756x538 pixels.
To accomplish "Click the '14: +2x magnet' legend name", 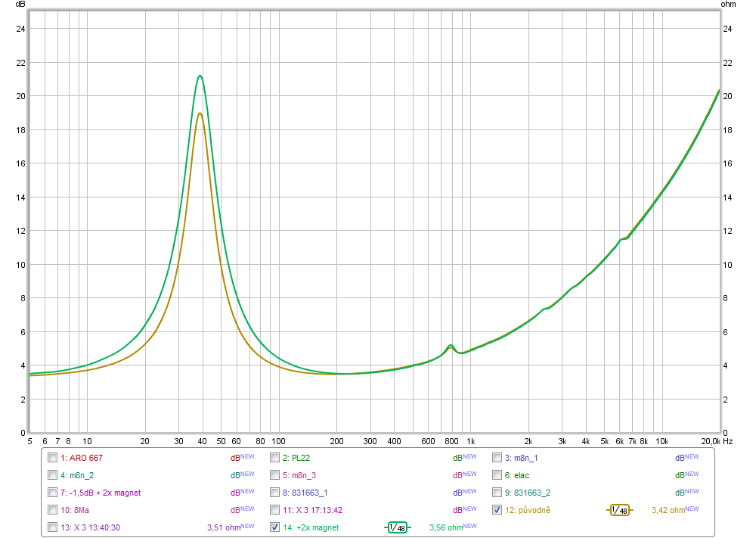I will (x=311, y=527).
